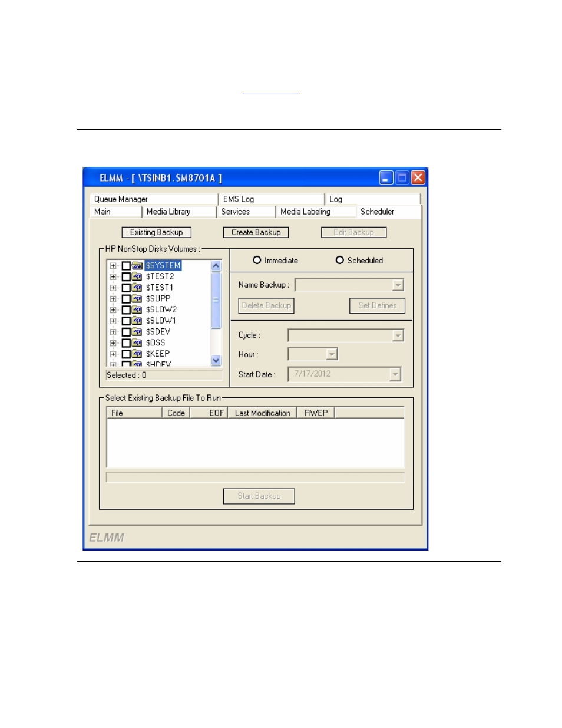Click the Delete Backup button
The width and height of the screenshot is (562, 728).
[266, 305]
